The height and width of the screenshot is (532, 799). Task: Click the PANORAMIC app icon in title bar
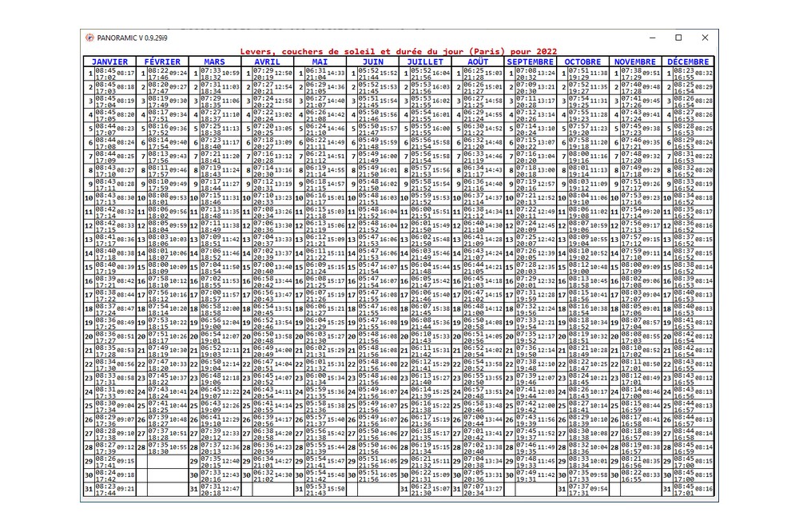pyautogui.click(x=89, y=38)
